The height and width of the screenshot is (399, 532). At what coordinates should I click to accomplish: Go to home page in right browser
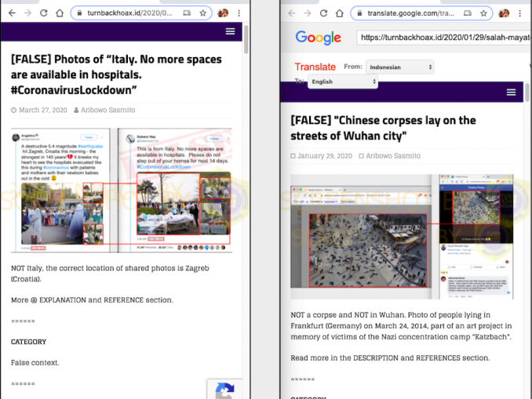(340, 13)
